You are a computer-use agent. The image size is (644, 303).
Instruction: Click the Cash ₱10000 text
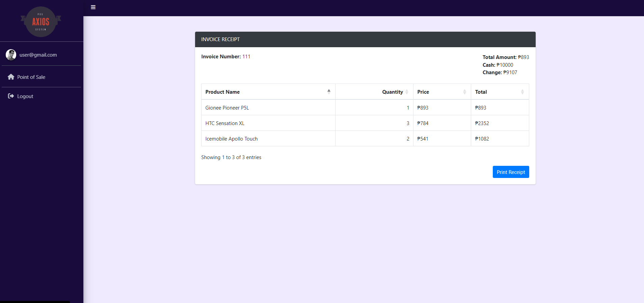click(498, 65)
